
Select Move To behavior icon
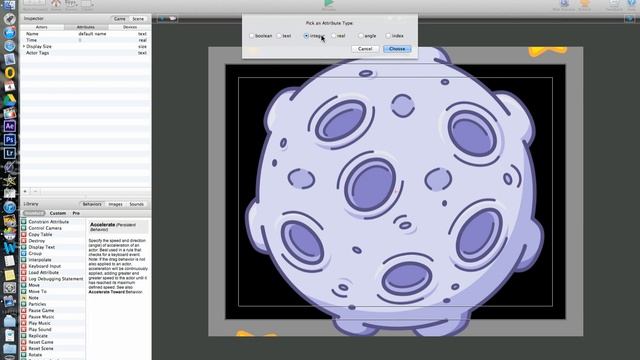click(x=24, y=291)
